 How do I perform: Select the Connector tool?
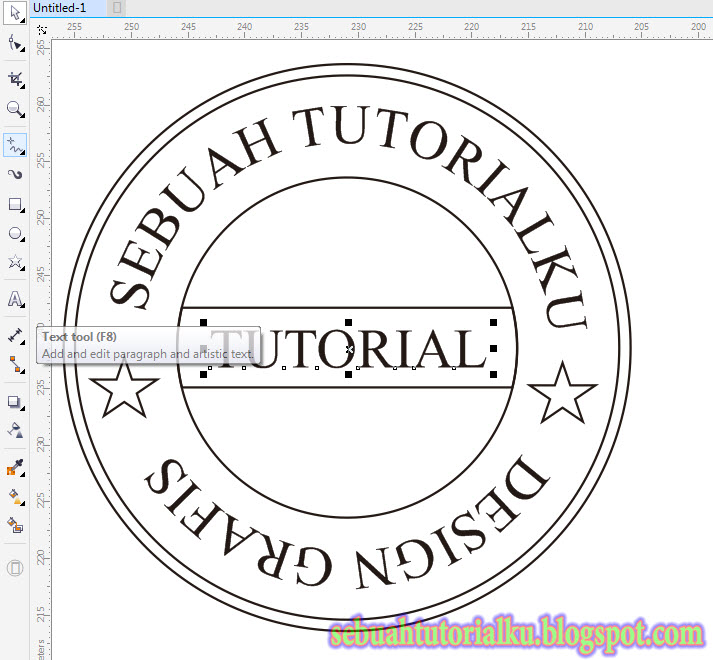tap(15, 364)
